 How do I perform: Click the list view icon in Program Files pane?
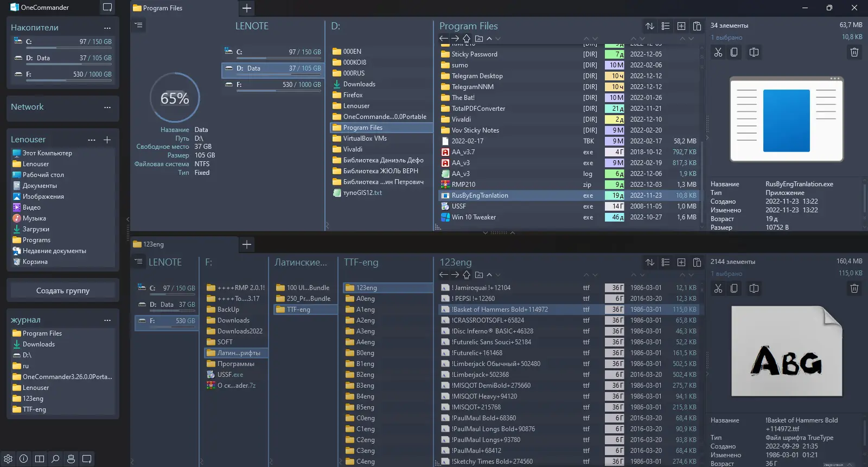coord(666,26)
